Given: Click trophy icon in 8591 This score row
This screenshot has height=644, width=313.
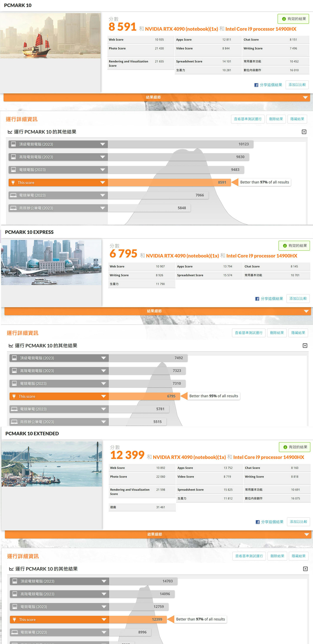Looking at the screenshot, I should (x=13, y=182).
